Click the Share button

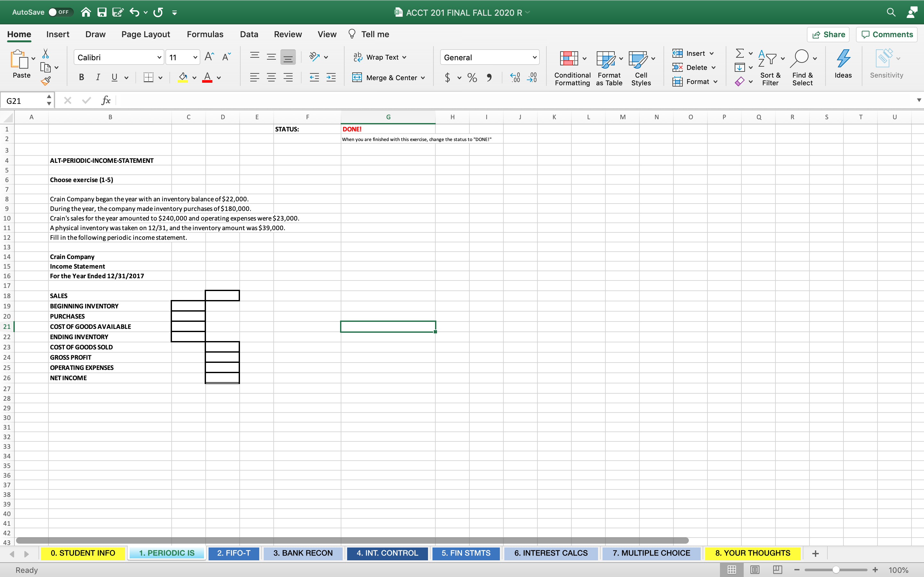[828, 34]
